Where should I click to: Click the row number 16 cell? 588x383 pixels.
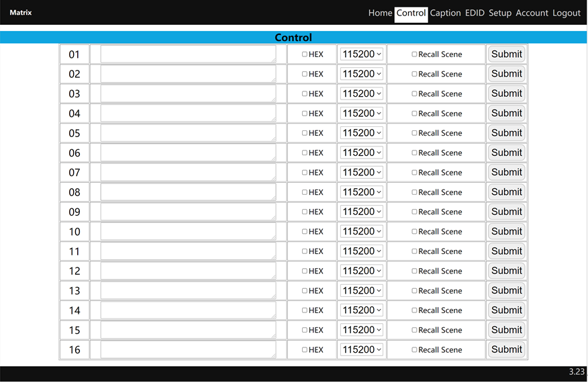pos(75,349)
